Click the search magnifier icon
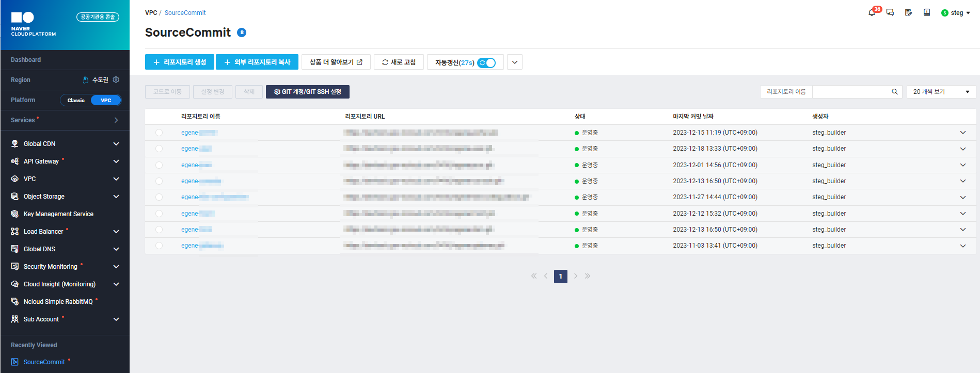Screen dimensions: 980x373 tap(894, 92)
